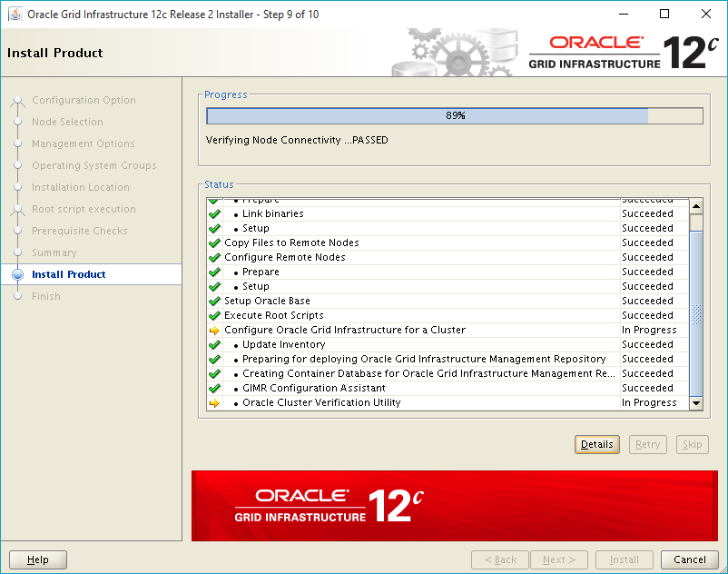Click the yellow arrow beside Configure Oracle Grid Infrastructure

click(214, 331)
